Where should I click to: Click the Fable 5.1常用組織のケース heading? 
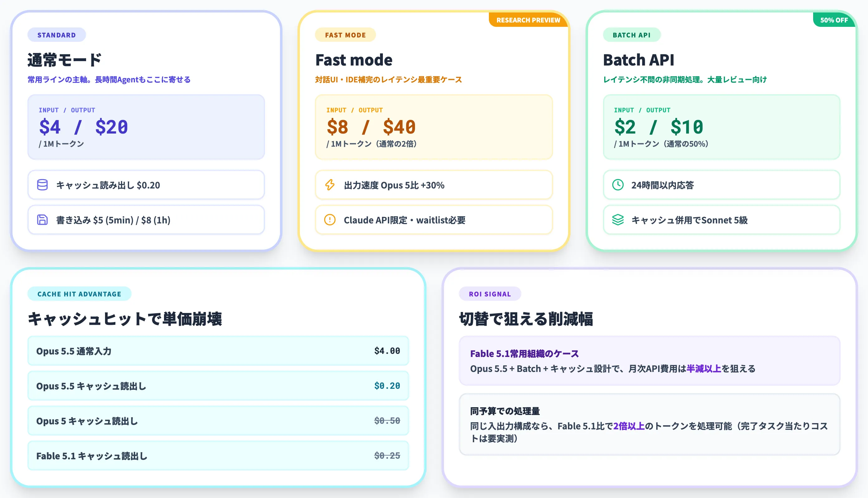[x=524, y=353]
